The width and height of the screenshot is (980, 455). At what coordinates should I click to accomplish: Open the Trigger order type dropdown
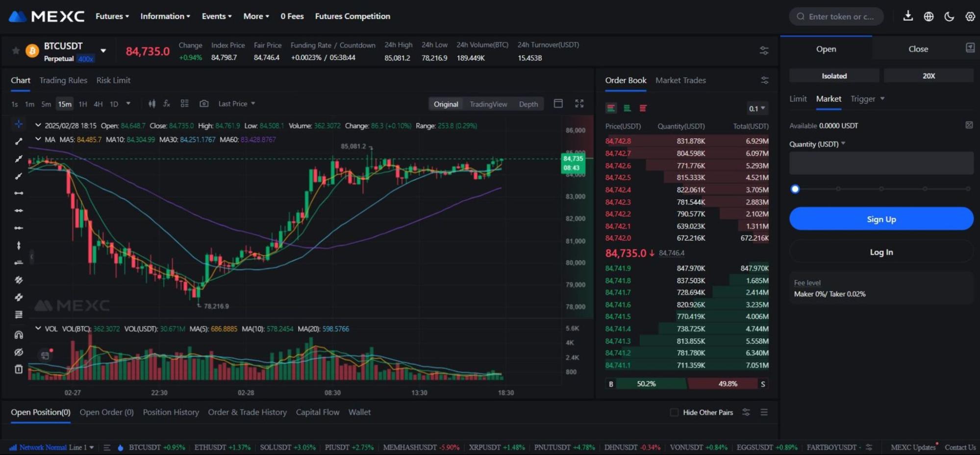[867, 99]
